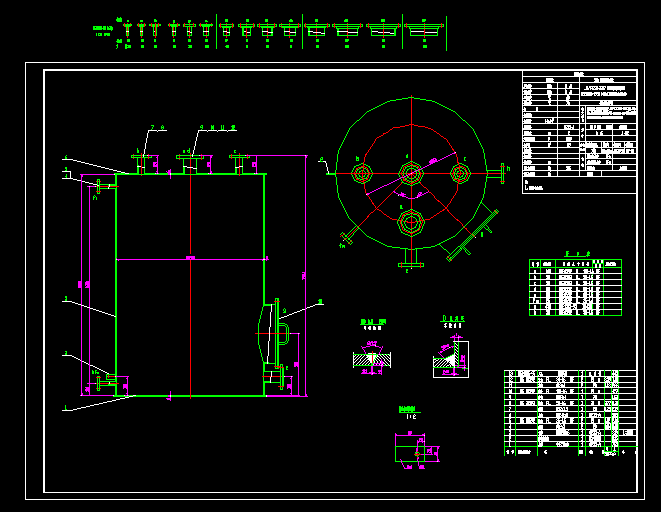
Task: Click the red vertical centerline of tank elevation
Action: coord(191,276)
